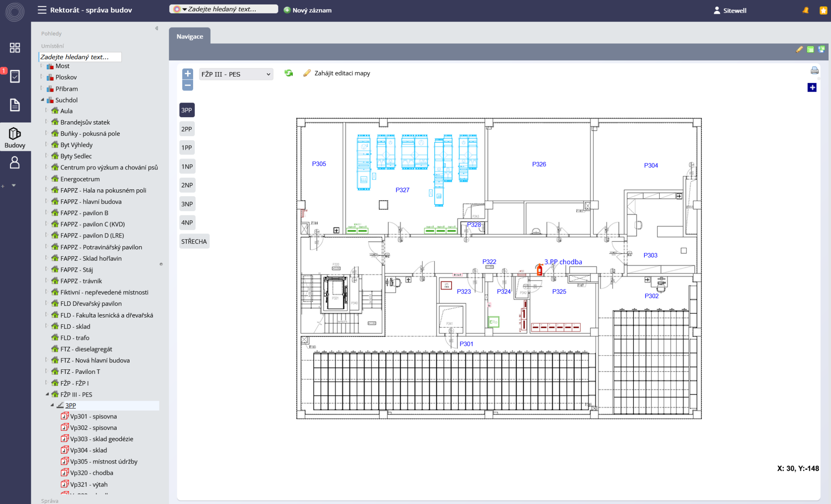Open the FŽP III - PES building dropdown
The width and height of the screenshot is (831, 504).
(236, 74)
